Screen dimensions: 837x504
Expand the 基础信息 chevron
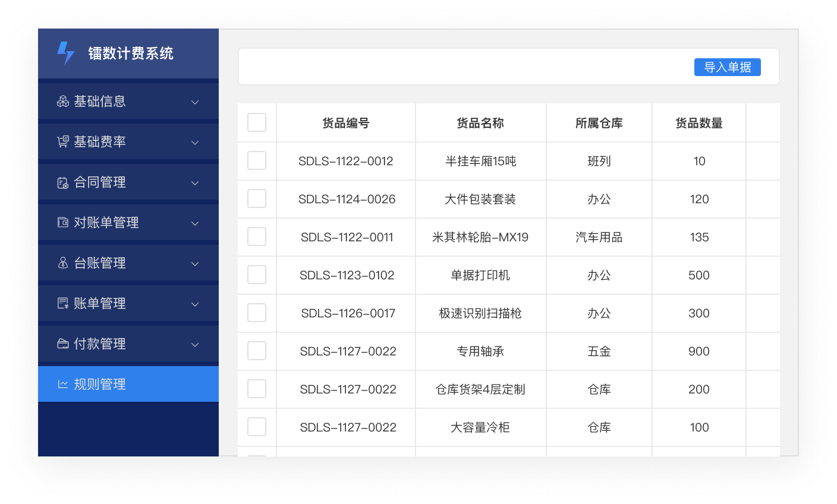(195, 102)
